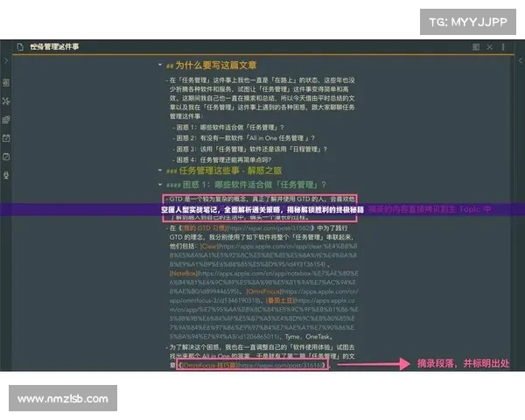The width and height of the screenshot is (525, 420).
Task: Click the line 困惑 3：该用「任务管理」软件还是该用「日程管理」？
Action: [251, 149]
